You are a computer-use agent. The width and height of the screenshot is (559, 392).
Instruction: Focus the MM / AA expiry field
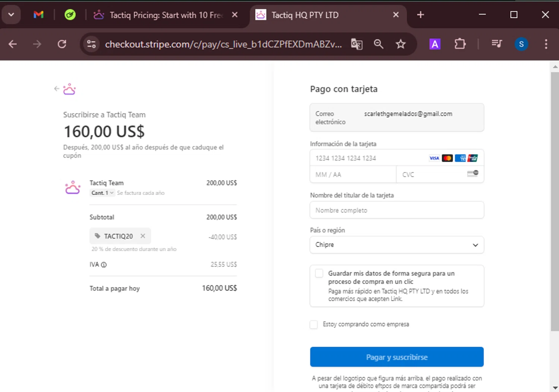[x=353, y=175]
